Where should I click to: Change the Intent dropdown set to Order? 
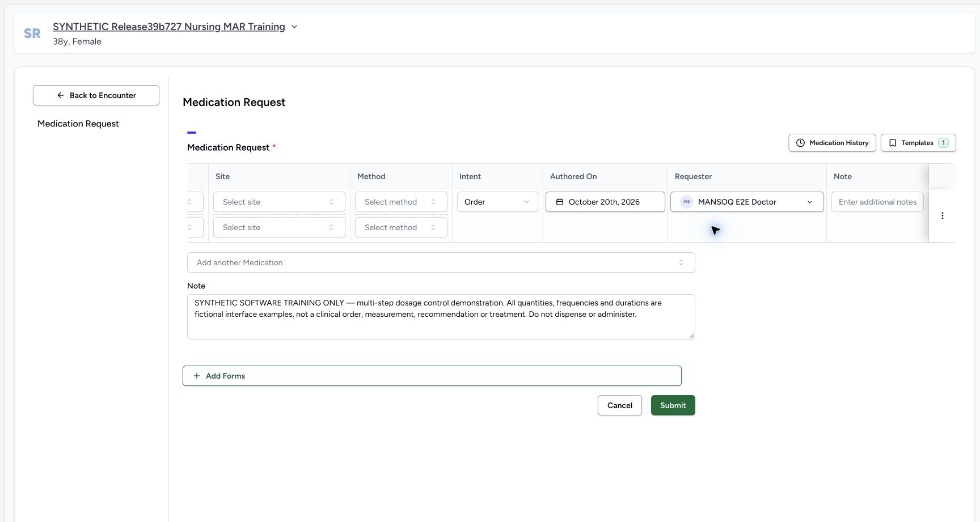pos(497,202)
